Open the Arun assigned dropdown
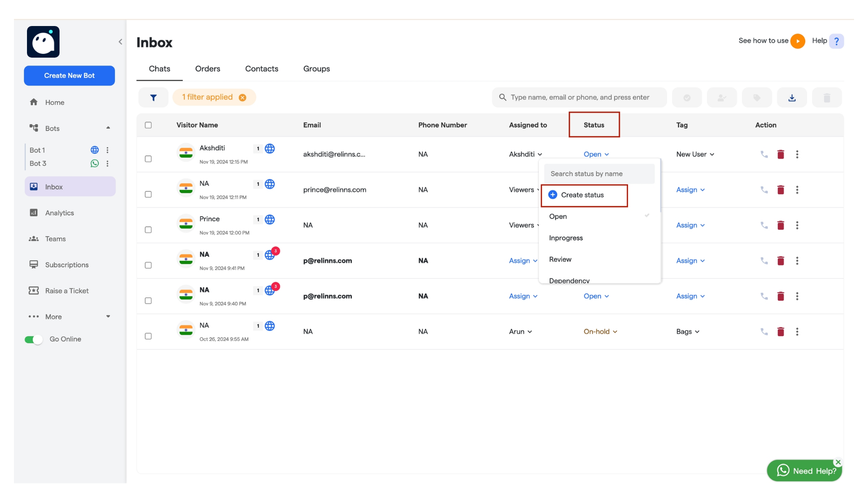Screen dimensions: 868x502 [x=521, y=332]
